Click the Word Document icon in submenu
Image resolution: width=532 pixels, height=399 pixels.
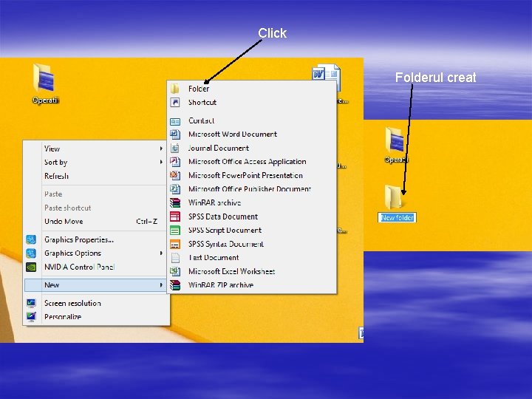(174, 134)
